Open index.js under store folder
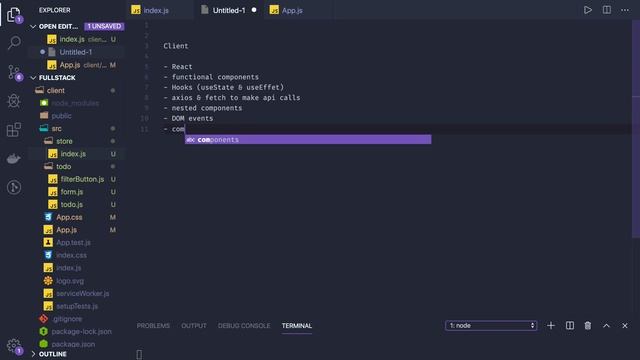The image size is (640, 360). coord(76,153)
